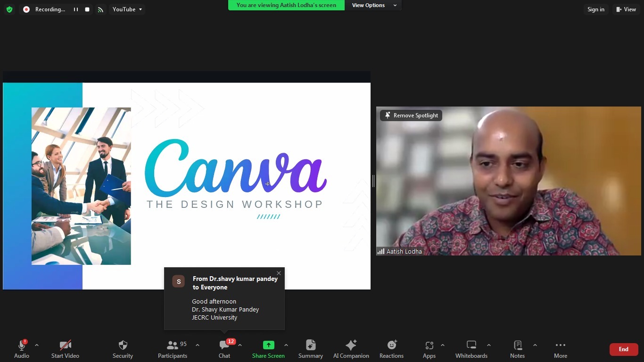Viewport: 644px width, 362px height.
Task: Open the More menu
Action: [560, 349]
